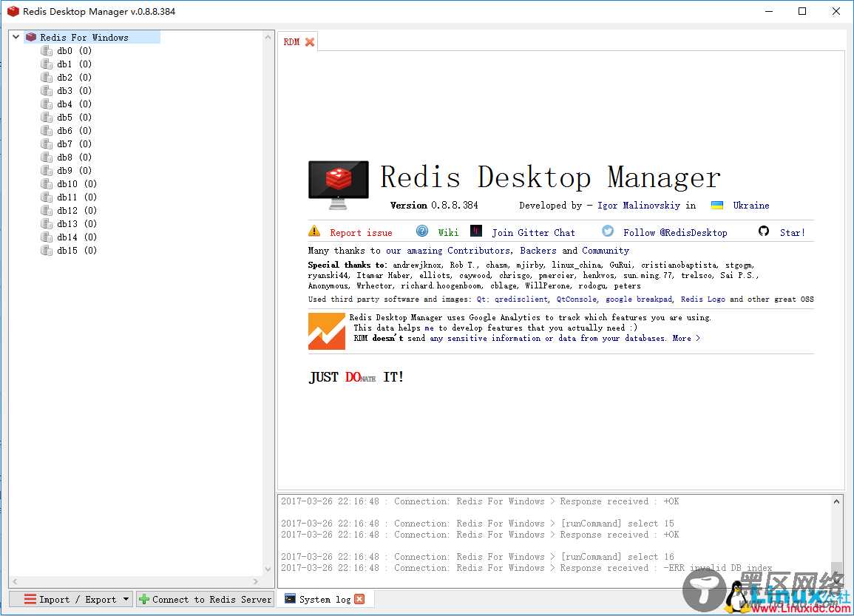Click connection tree vertical scrollbar up arrow
This screenshot has height=616, width=854.
click(x=268, y=37)
